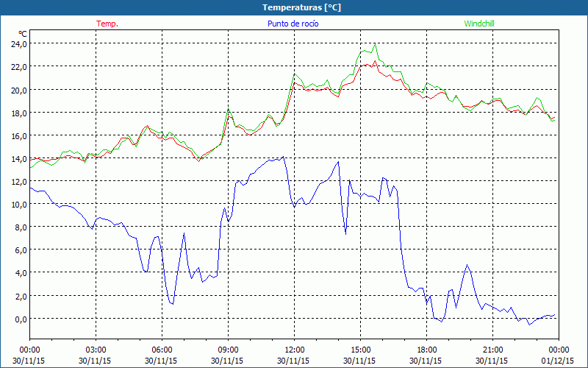The width and height of the screenshot is (588, 368).
Task: Click the dew point minimum after 06:00
Action: [x=173, y=304]
